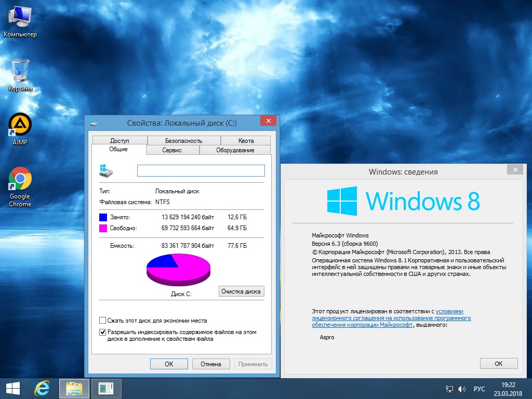Click the date 23.03.2018 in the tray
This screenshot has width=532, height=399.
point(508,394)
